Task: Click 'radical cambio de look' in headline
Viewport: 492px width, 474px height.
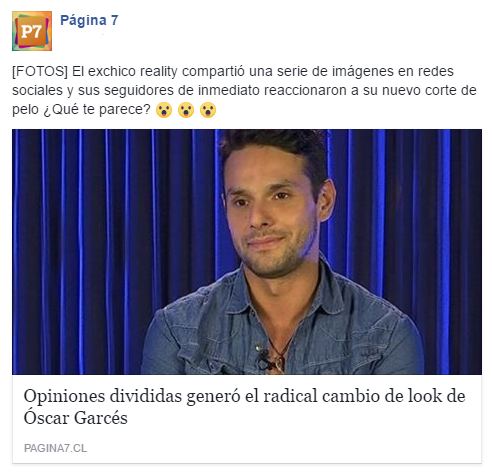Action: point(356,396)
